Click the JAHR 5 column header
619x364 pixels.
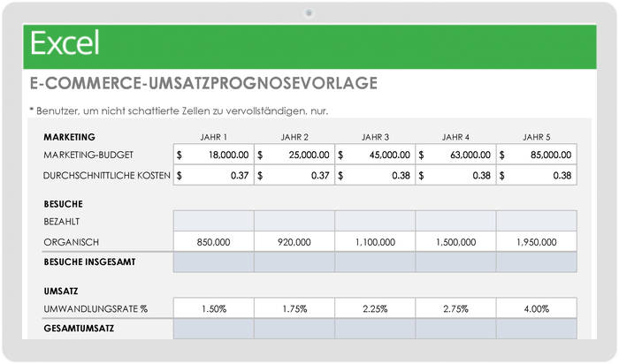tap(537, 137)
